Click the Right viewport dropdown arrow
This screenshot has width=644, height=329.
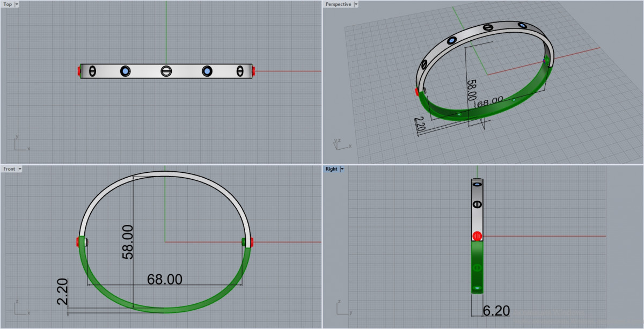(342, 169)
